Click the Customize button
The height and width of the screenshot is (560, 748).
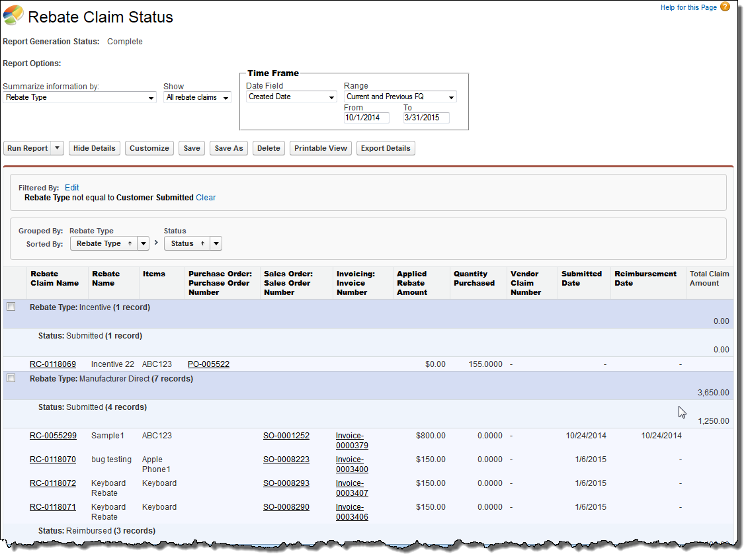(x=149, y=148)
